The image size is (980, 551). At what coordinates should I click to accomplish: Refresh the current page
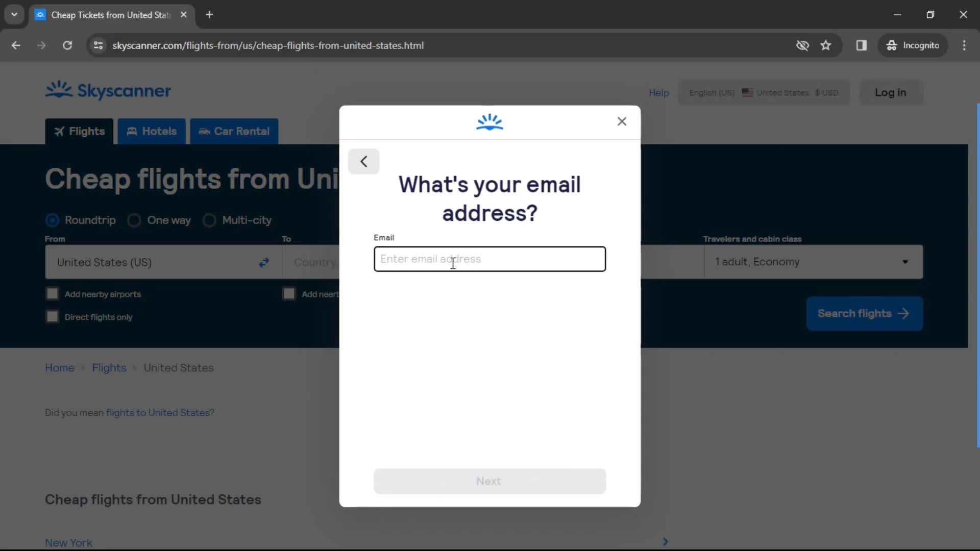[67, 45]
